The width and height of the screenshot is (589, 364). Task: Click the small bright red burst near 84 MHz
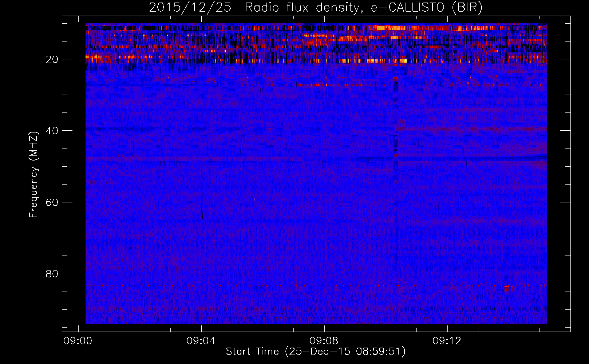click(507, 288)
